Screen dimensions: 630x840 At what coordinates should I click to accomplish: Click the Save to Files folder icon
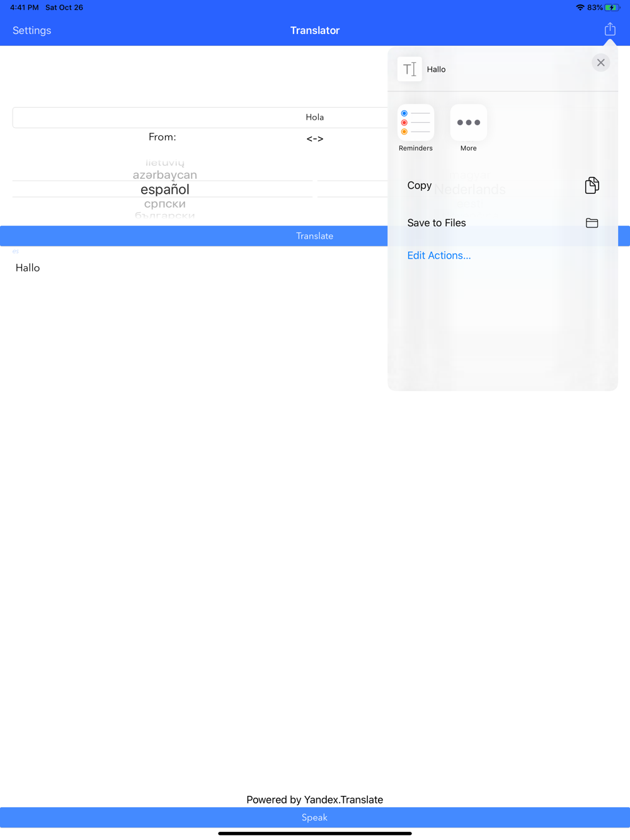click(592, 223)
